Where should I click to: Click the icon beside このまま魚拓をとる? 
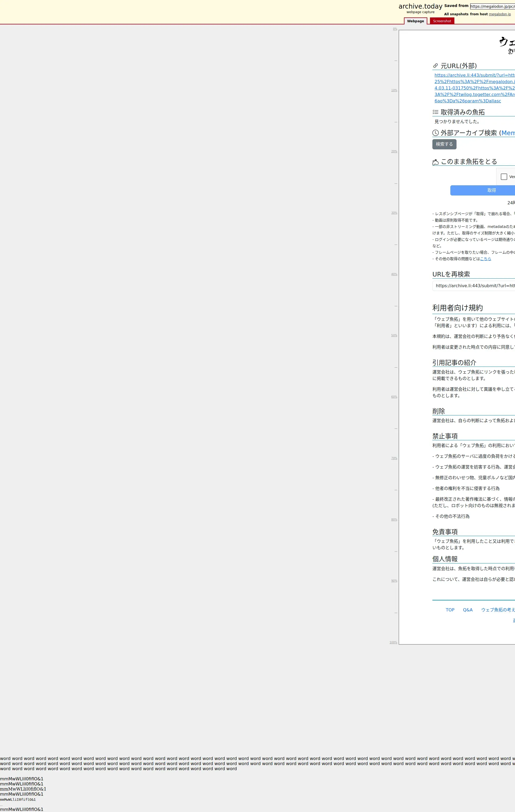click(x=435, y=162)
